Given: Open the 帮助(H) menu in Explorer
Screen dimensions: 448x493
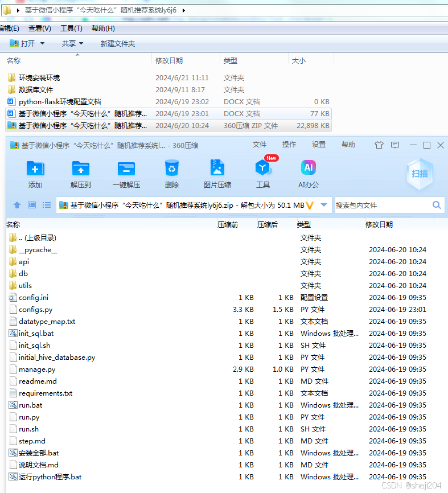Looking at the screenshot, I should [103, 28].
